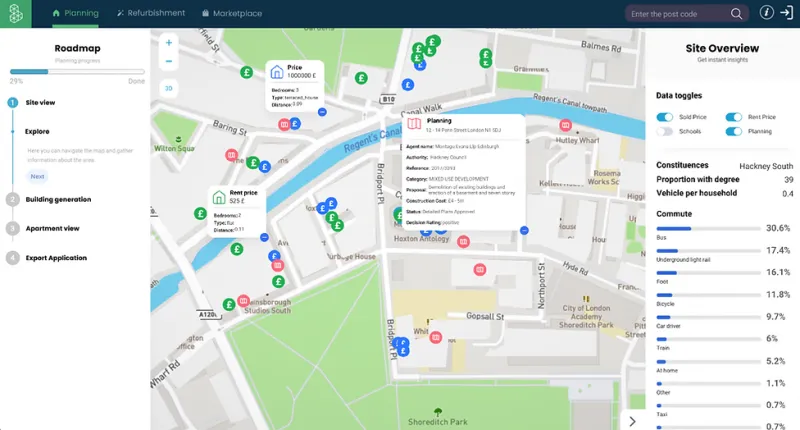Viewport: 800px width, 430px height.
Task: Click the magnifier search icon
Action: 737,14
